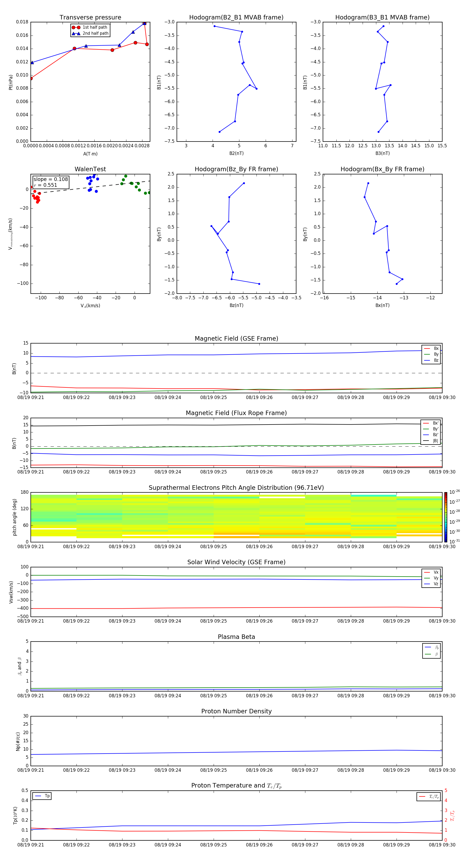Click the 'Proton Number Density' title

pos(236,711)
